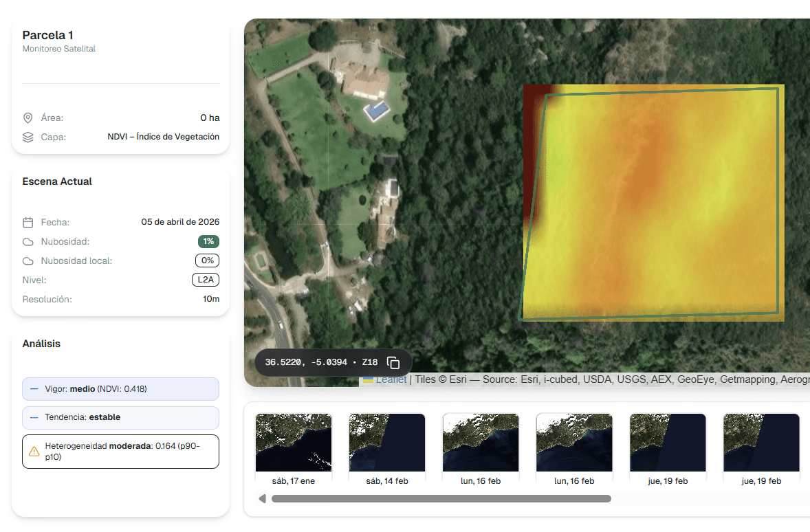The height and width of the screenshot is (532, 810).
Task: Click the cloud icon beside Nubosidad local
Action: 28,261
